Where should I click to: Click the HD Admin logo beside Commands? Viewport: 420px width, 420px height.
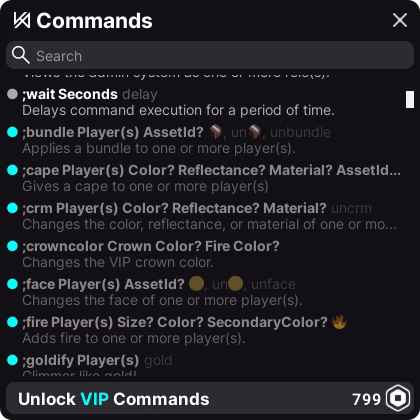[22, 20]
